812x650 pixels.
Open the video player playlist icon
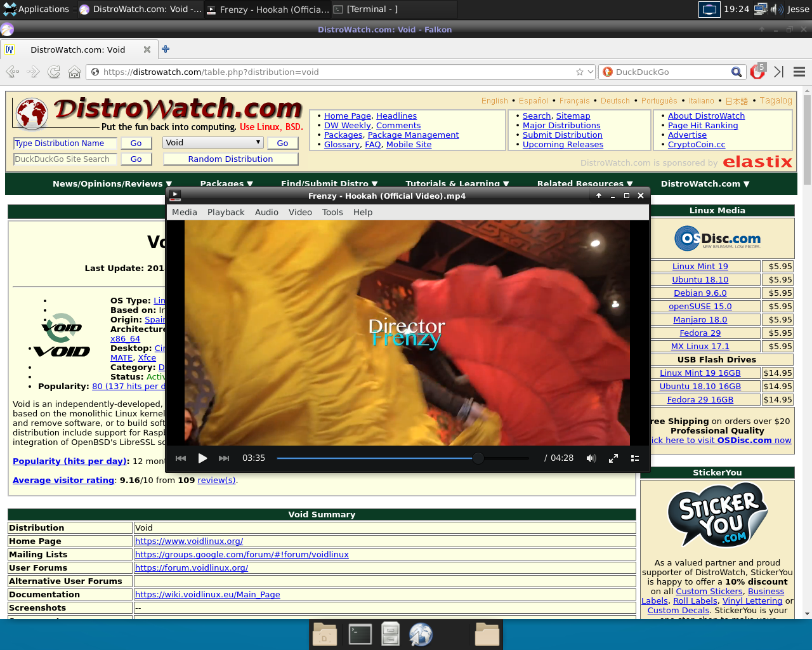[635, 458]
